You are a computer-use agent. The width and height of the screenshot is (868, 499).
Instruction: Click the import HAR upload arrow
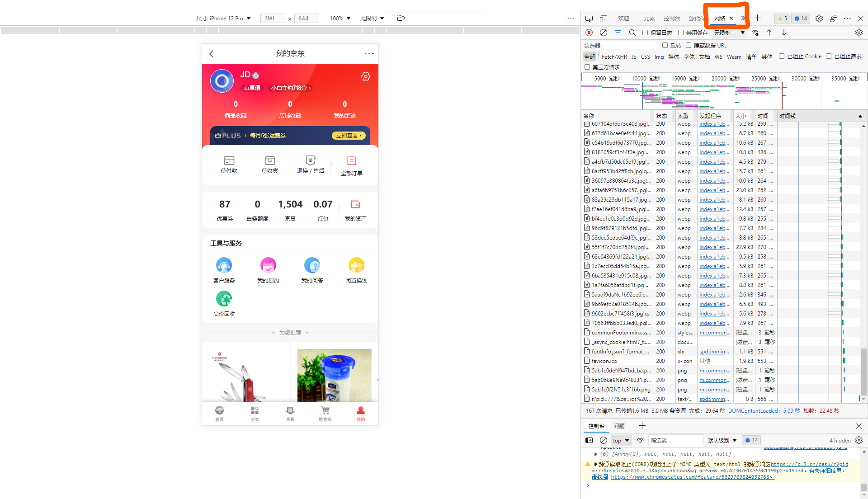(x=769, y=33)
